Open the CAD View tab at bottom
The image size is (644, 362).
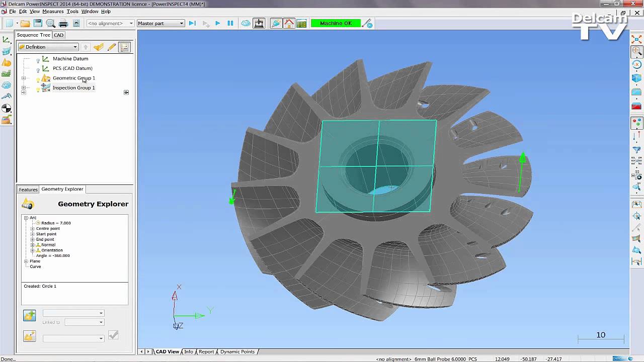coord(167,351)
